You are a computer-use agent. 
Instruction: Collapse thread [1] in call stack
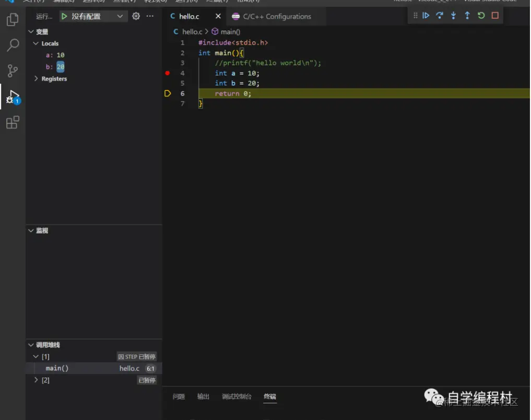coord(36,357)
